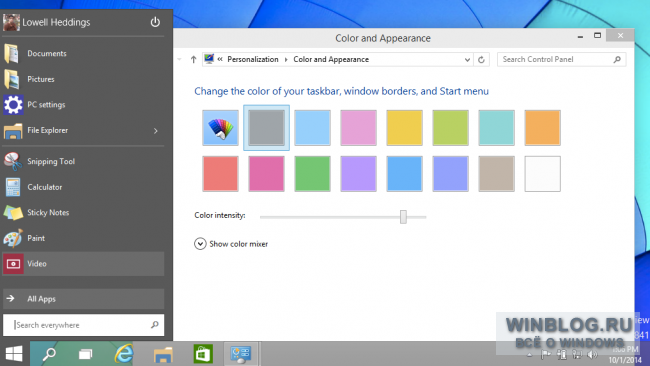Image resolution: width=650 pixels, height=366 pixels.
Task: Open the Snipping Tool from Start menu
Action: 83,162
